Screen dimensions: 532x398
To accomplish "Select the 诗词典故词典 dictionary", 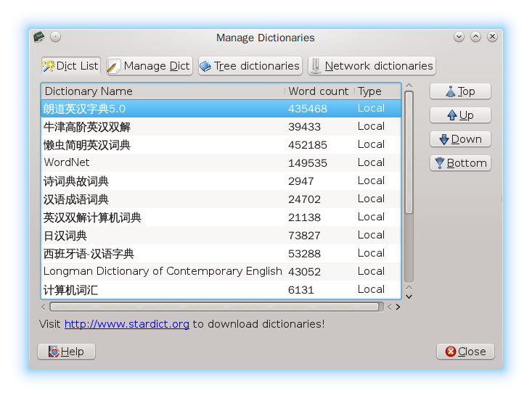I will [221, 181].
